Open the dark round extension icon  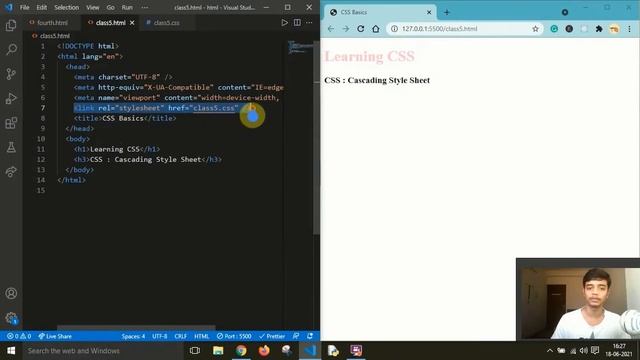tap(569, 29)
